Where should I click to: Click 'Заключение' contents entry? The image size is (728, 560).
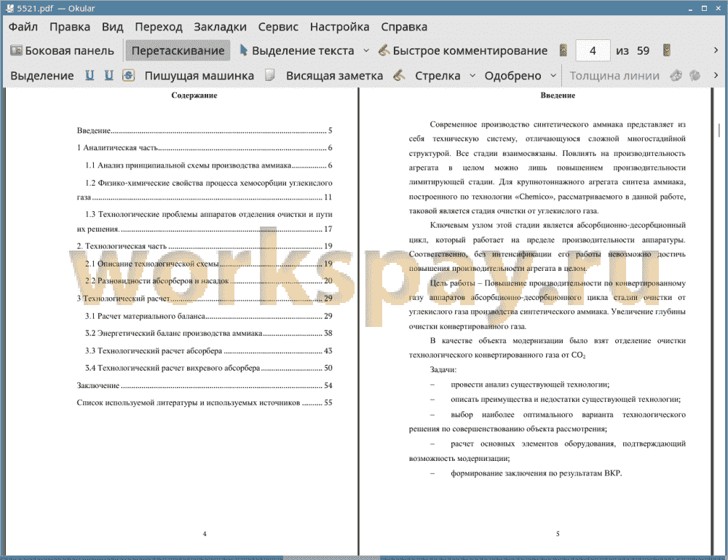click(205, 385)
